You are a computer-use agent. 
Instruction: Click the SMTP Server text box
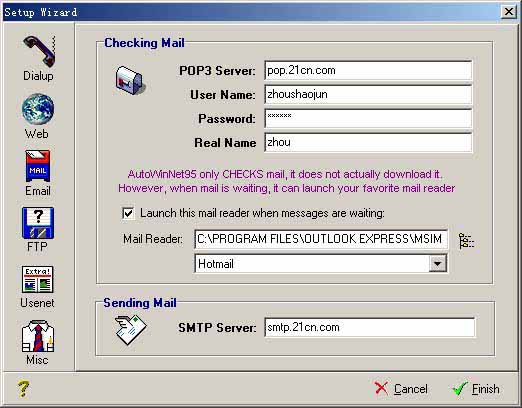[370, 327]
